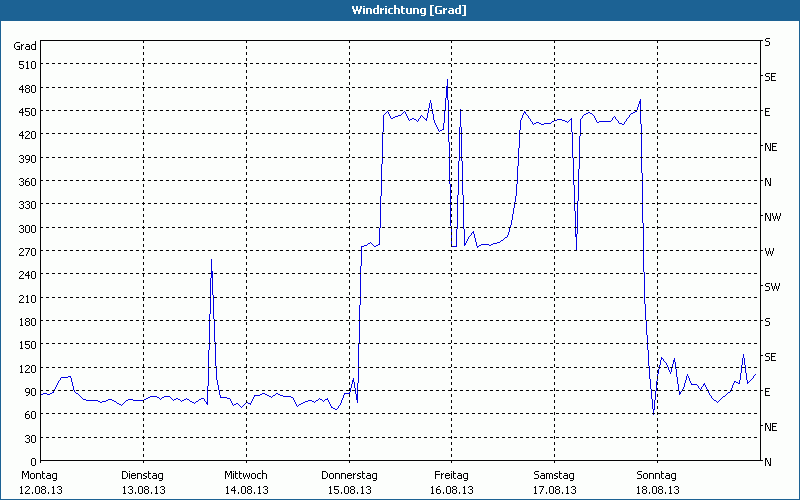800x500 pixels.
Task: Select the Sonntag 18.08.13 date label
Action: pyautogui.click(x=656, y=482)
